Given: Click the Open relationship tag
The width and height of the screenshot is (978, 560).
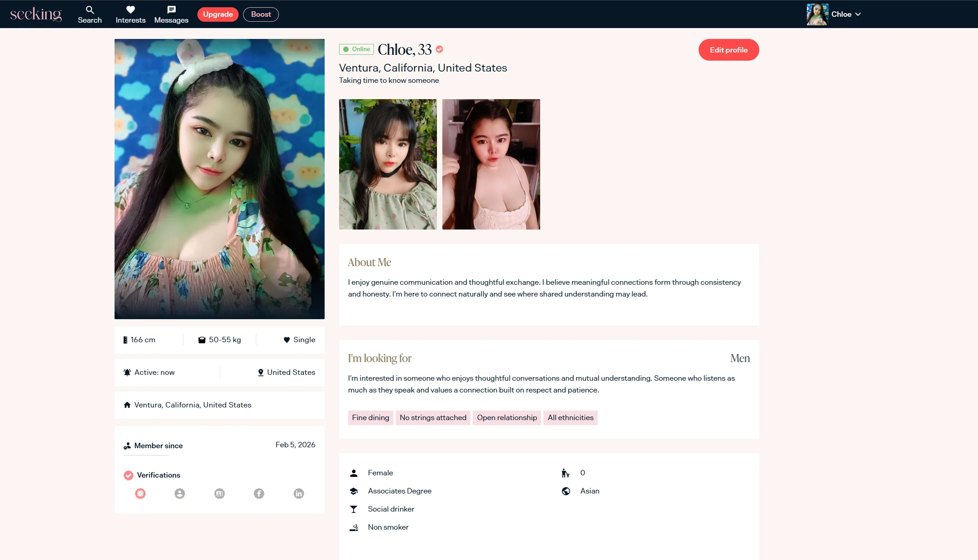Looking at the screenshot, I should 507,417.
